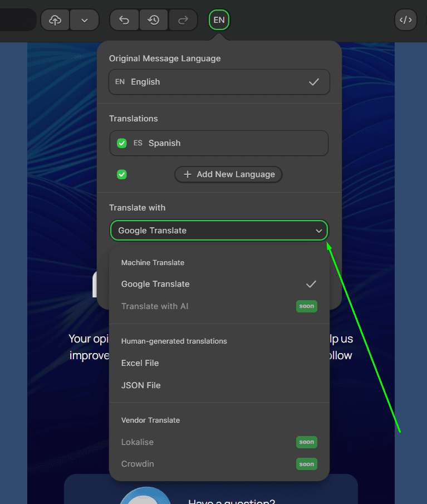This screenshot has height=504, width=427.
Task: Pick JSON File translation option
Action: point(141,385)
